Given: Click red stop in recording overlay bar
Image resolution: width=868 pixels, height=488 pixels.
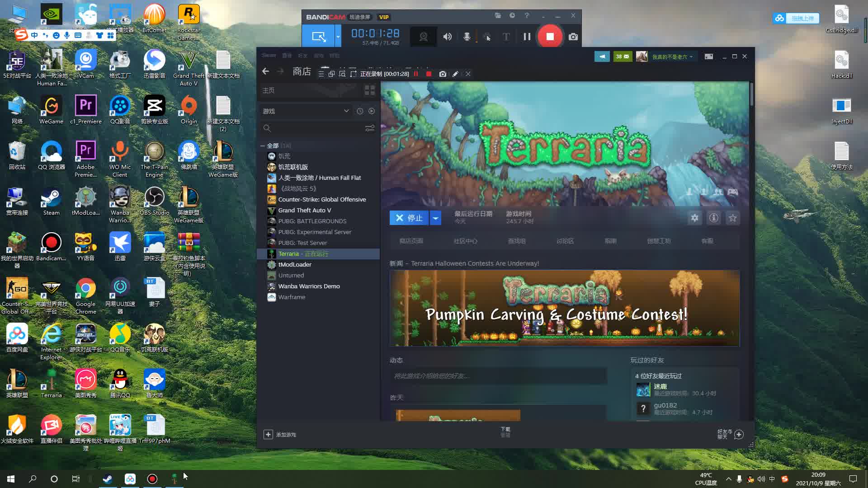Looking at the screenshot, I should tap(429, 74).
